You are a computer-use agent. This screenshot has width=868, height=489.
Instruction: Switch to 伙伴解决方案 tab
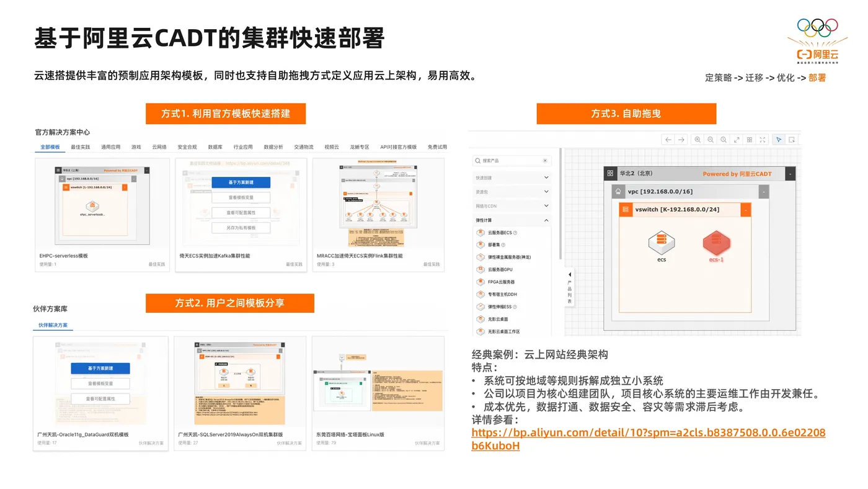[53, 325]
